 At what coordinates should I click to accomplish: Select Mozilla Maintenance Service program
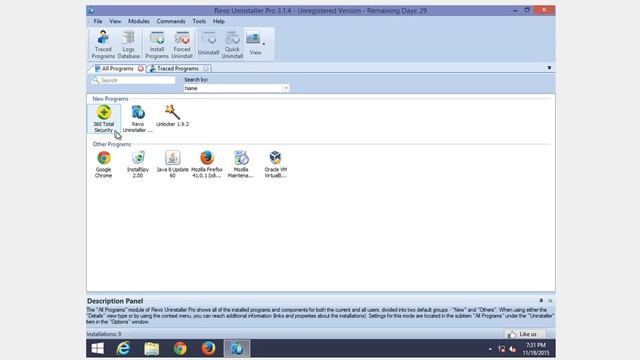[241, 164]
